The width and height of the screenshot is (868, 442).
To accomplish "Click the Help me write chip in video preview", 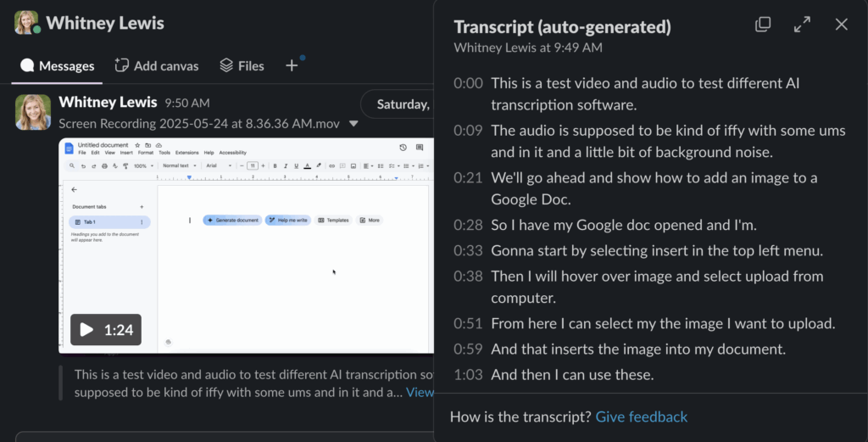I will [x=288, y=220].
